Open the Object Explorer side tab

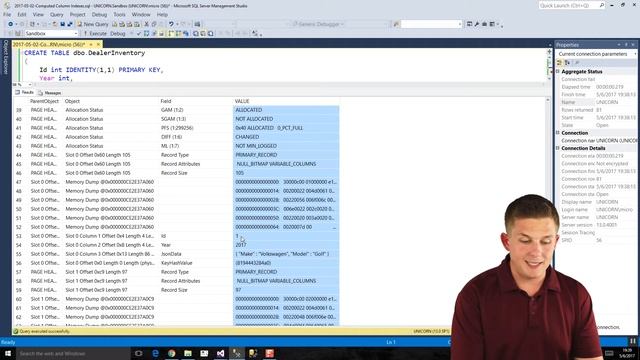point(5,57)
